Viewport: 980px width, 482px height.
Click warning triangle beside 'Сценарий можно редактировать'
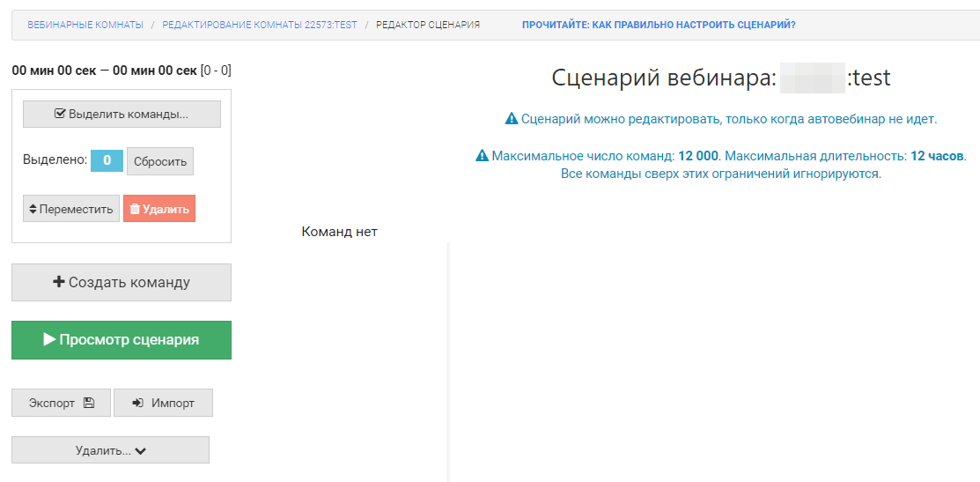point(511,119)
